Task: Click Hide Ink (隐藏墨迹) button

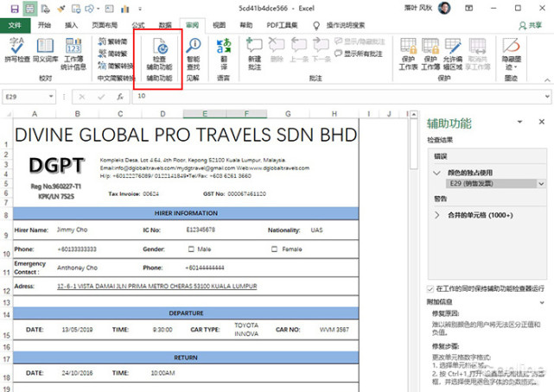Action: pyautogui.click(x=511, y=54)
